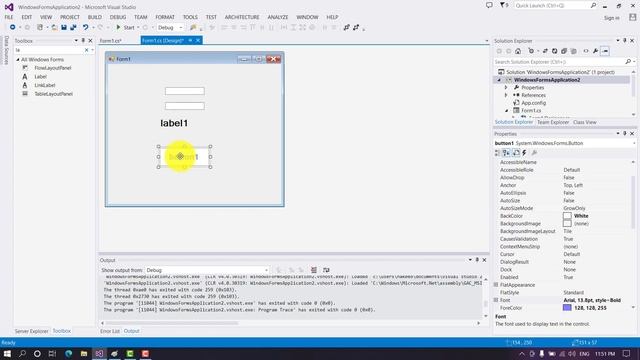
Task: Select button1 on the form designer
Action: pyautogui.click(x=184, y=157)
